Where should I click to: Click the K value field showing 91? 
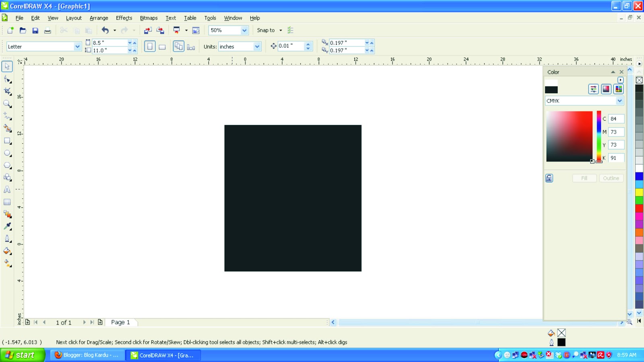click(616, 158)
